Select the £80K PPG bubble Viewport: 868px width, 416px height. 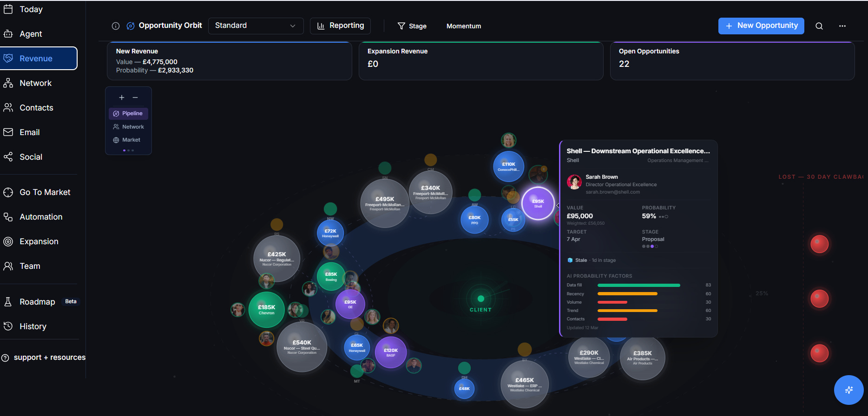(474, 220)
